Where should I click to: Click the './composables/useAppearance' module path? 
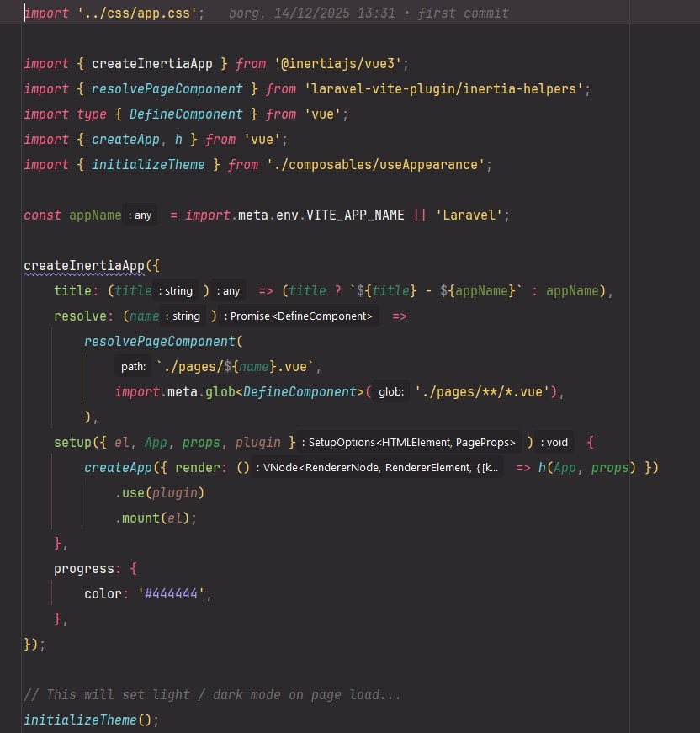(x=376, y=165)
